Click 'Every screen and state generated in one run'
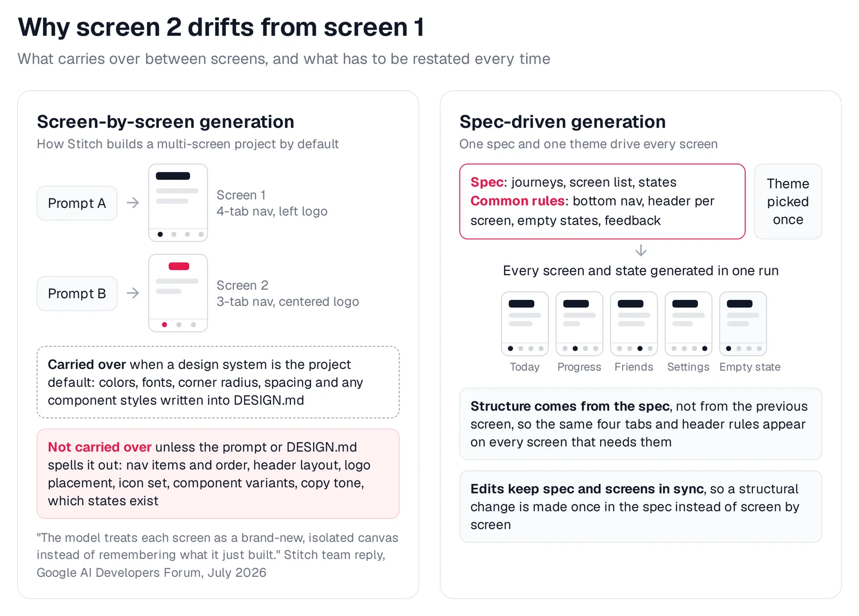Viewport: 859px width, 616px height. coord(640,270)
